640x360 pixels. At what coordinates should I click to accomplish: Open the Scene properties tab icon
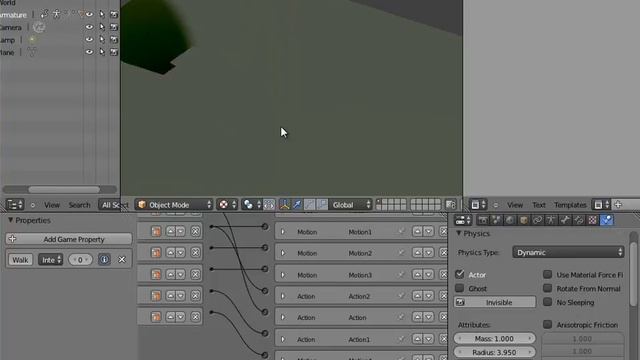click(496, 220)
